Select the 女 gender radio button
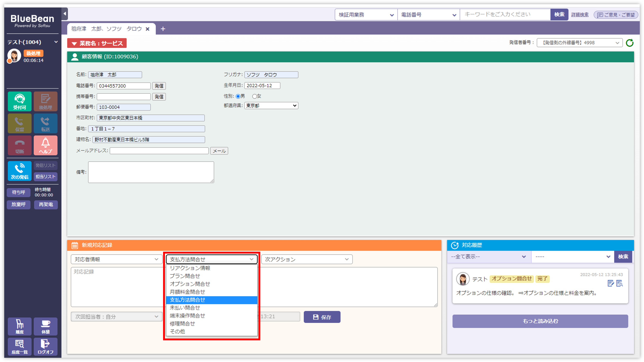Screen dimensions: 644x362 click(255, 96)
